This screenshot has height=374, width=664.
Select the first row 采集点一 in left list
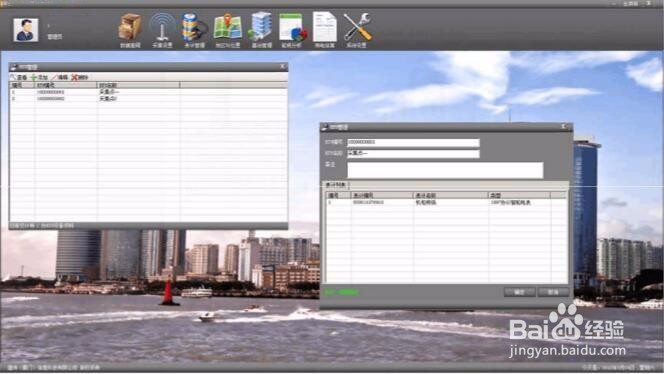[x=148, y=92]
